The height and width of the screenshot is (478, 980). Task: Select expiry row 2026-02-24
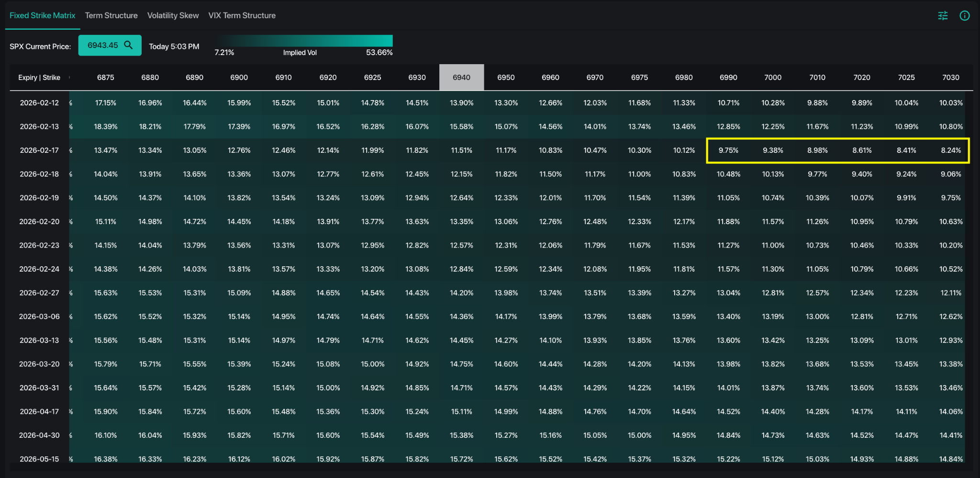(39, 269)
